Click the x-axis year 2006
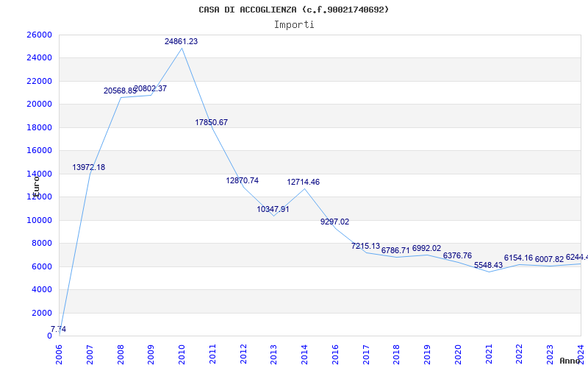The height and width of the screenshot is (368, 588). (x=59, y=355)
